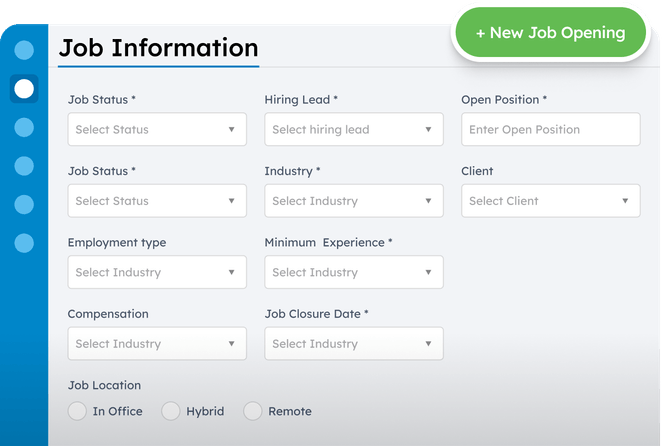Expand the Hiring Lead dropdown
The width and height of the screenshot is (662, 446).
[354, 130]
